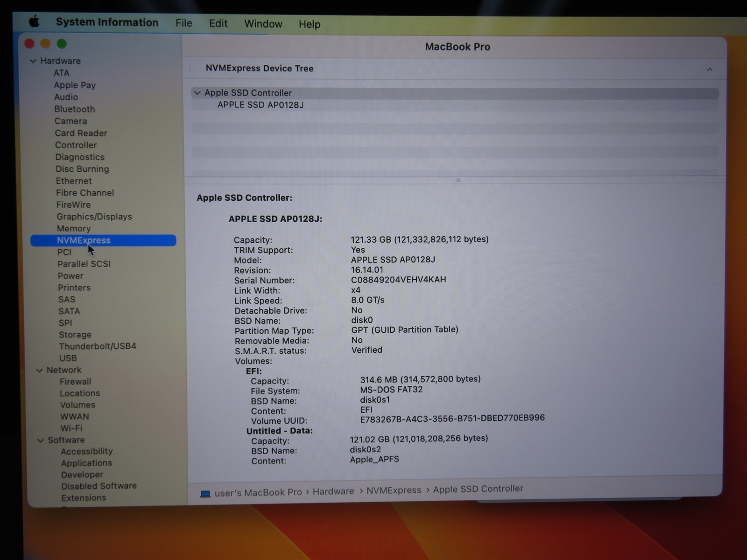This screenshot has height=560, width=747.
Task: Select Apple Pay in the sidebar
Action: (75, 85)
